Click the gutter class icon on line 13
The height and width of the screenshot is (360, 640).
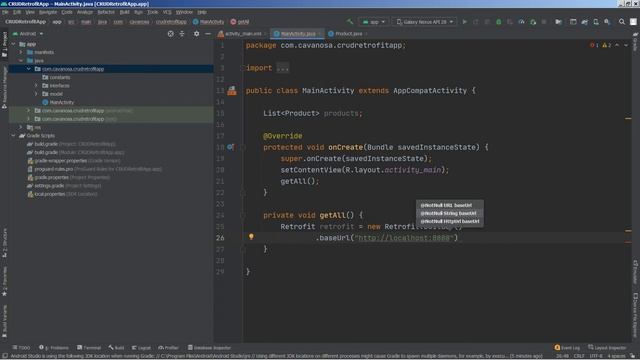coord(232,91)
